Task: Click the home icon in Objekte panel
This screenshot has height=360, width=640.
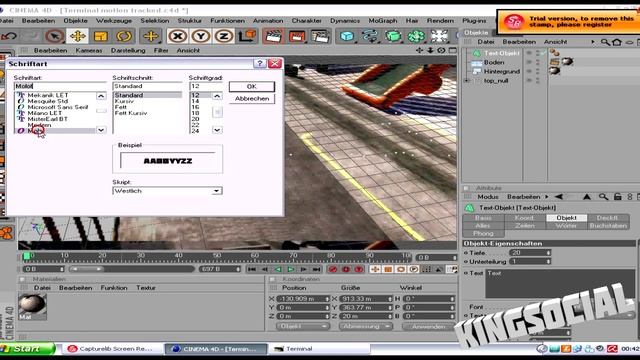Action: [616, 42]
